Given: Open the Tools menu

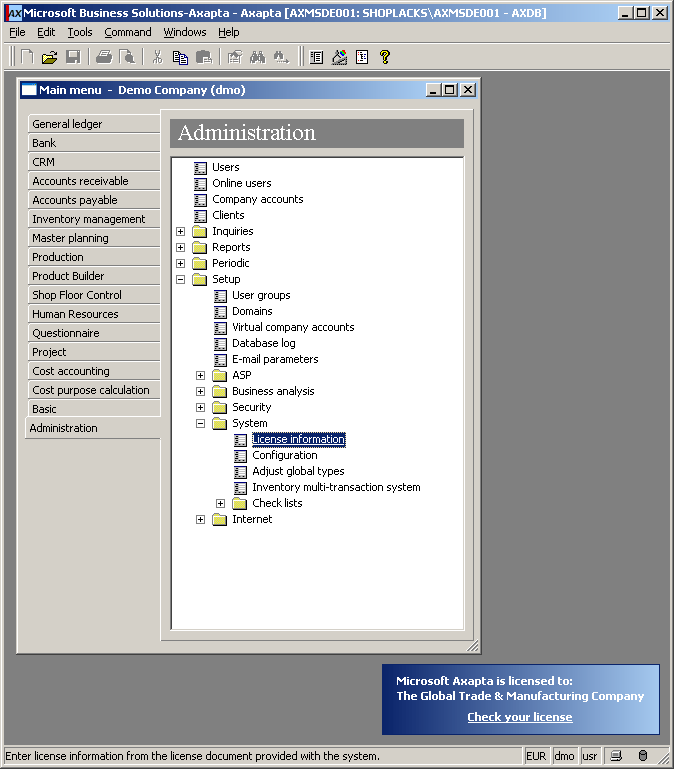Looking at the screenshot, I should (x=80, y=32).
